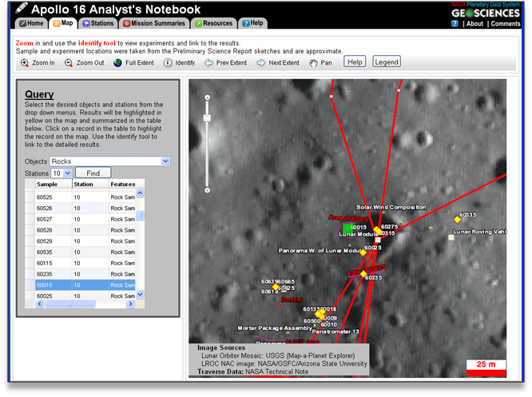Screen dimensions: 532x397
Task: Click the Zoom Out magnifier icon
Action: 69,63
